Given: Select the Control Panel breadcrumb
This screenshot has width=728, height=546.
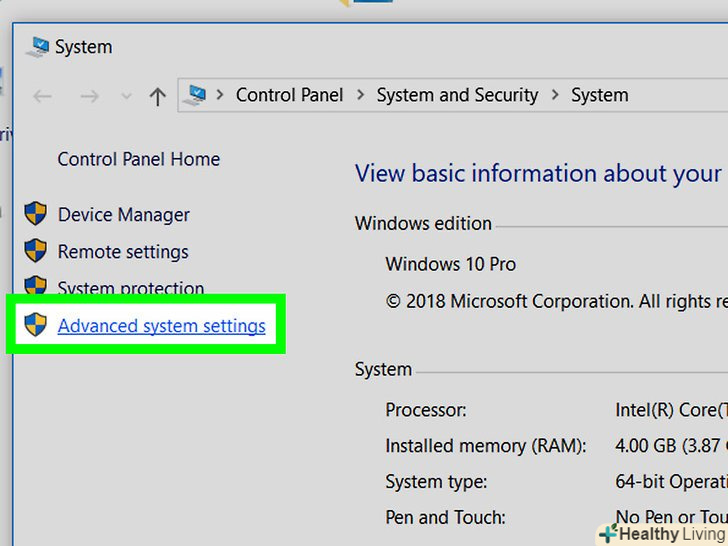Looking at the screenshot, I should 289,95.
